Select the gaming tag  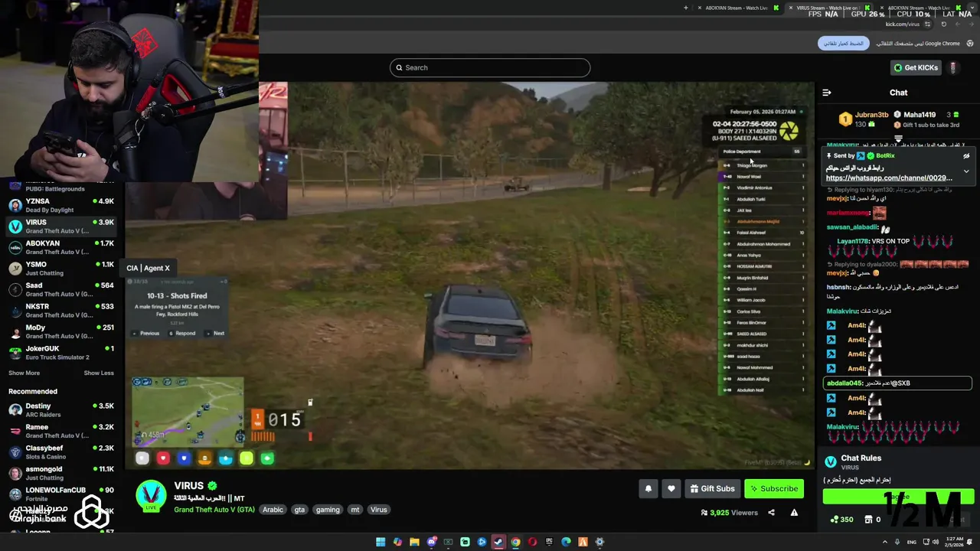(x=328, y=510)
